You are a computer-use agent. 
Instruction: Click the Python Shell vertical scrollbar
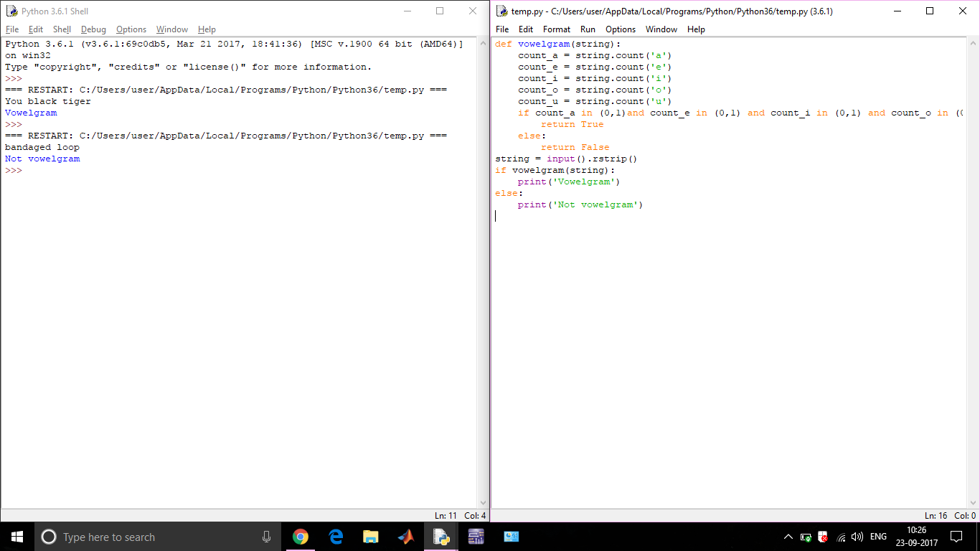pos(484,273)
